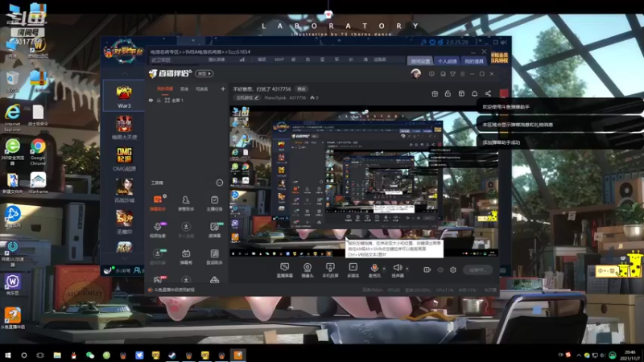Screen dimensions: 644x362
Task: Switch to 房间设置 tab in platform window
Action: [x=420, y=61]
